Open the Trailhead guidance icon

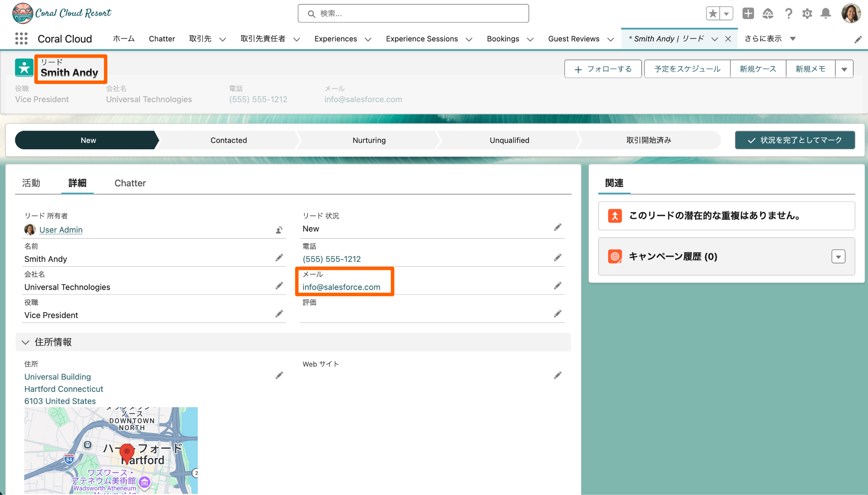[768, 14]
